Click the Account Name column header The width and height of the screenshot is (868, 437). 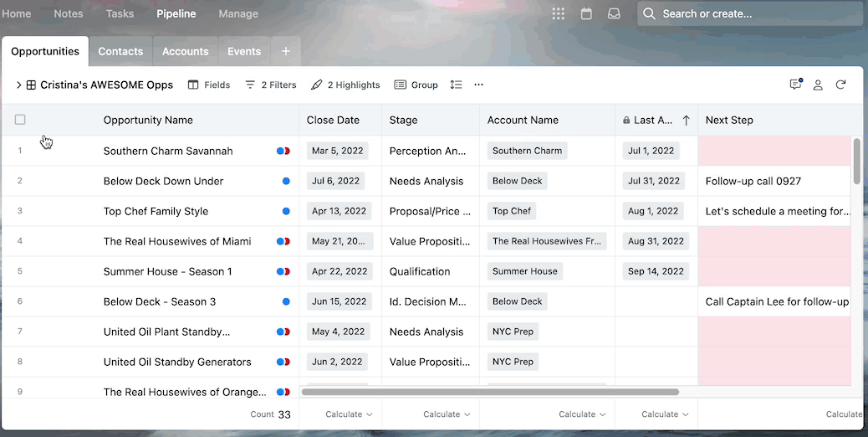(x=523, y=121)
